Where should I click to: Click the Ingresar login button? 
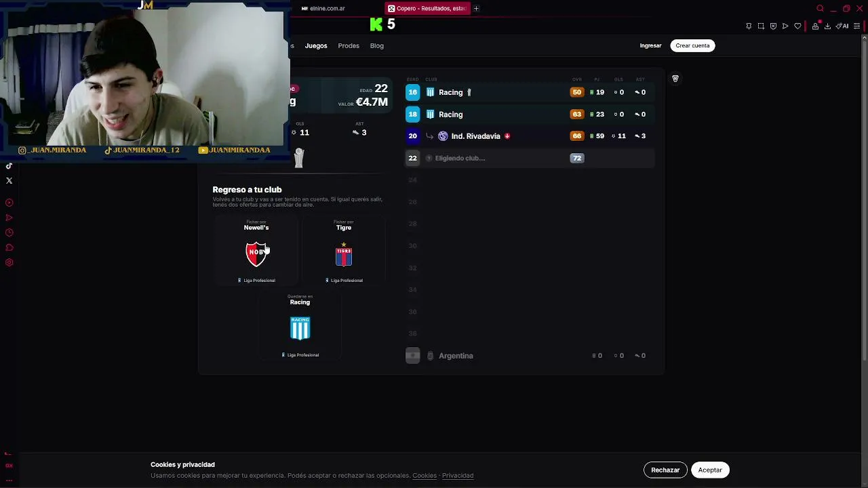click(650, 45)
